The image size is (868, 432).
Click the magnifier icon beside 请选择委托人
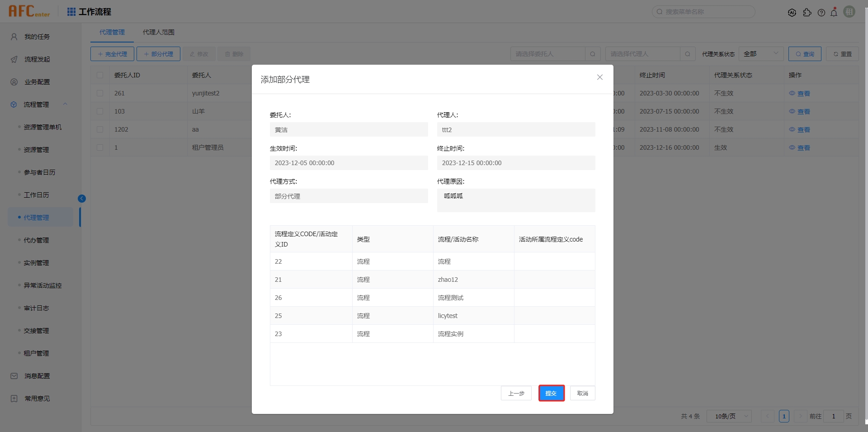tap(593, 53)
